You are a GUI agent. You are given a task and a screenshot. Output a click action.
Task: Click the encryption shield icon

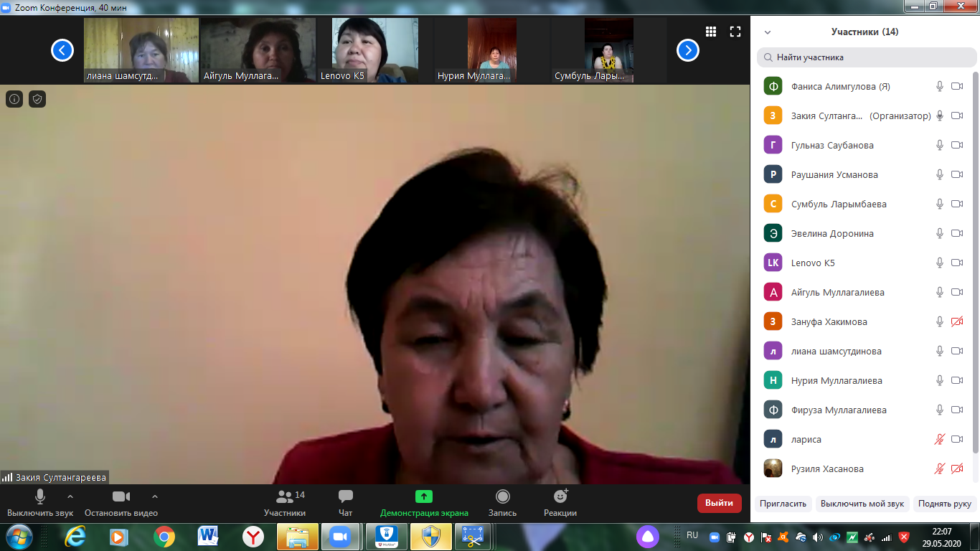(x=37, y=99)
